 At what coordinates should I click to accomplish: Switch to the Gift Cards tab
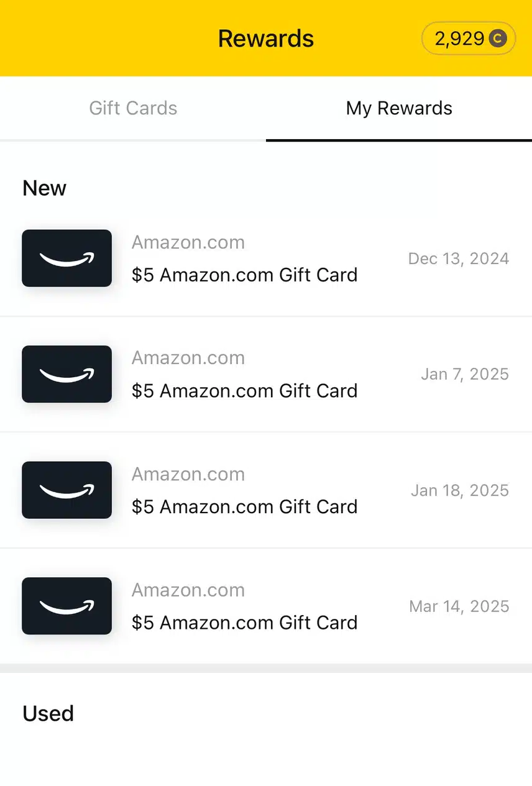(x=133, y=108)
